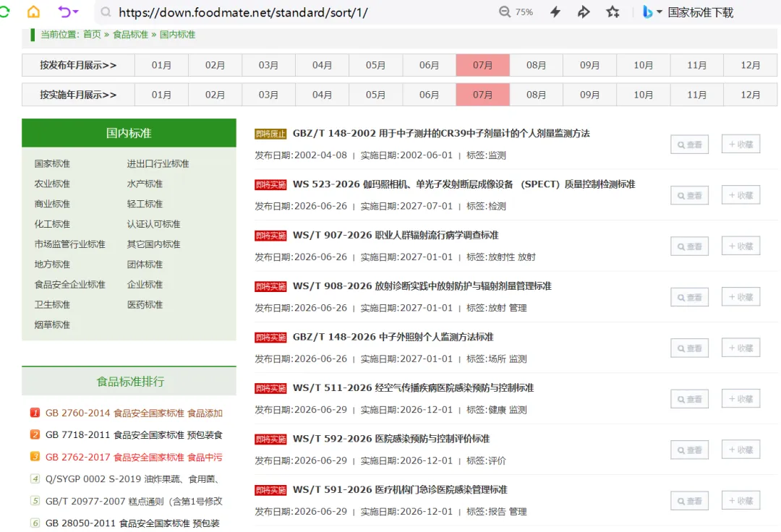The width and height of the screenshot is (781, 532).
Task: Click 查看 for GBZ/T 148-2026
Action: pos(689,348)
